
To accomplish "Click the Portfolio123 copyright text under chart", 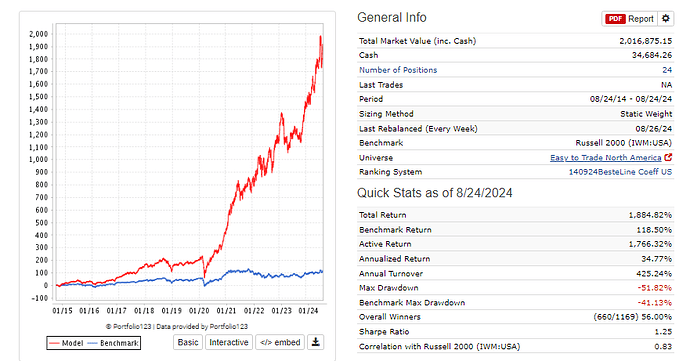I will click(x=176, y=327).
